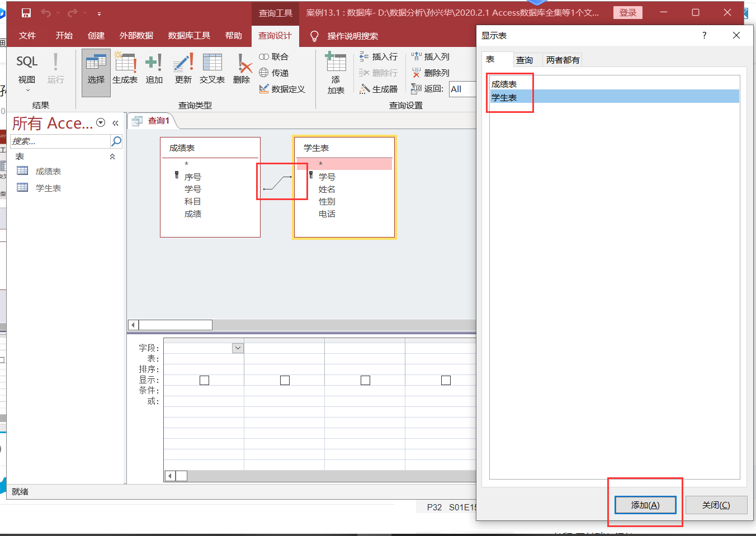Switch to the 创建 ribbon tab
This screenshot has width=756, height=536.
click(x=96, y=36)
